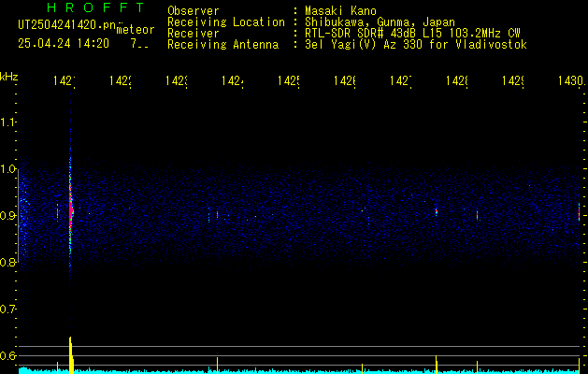Click the red echo at spectrogram's right edge
The width and height of the screenshot is (588, 374).
click(579, 212)
